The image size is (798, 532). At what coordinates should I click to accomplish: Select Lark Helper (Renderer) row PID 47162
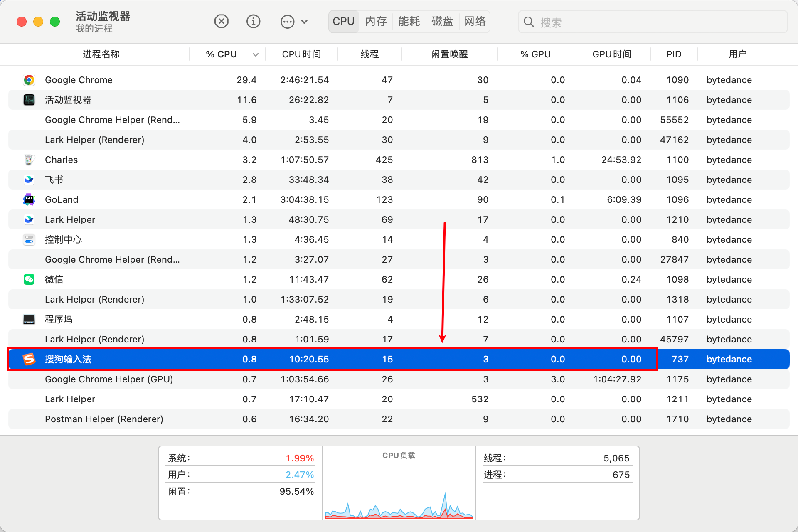[x=399, y=140]
